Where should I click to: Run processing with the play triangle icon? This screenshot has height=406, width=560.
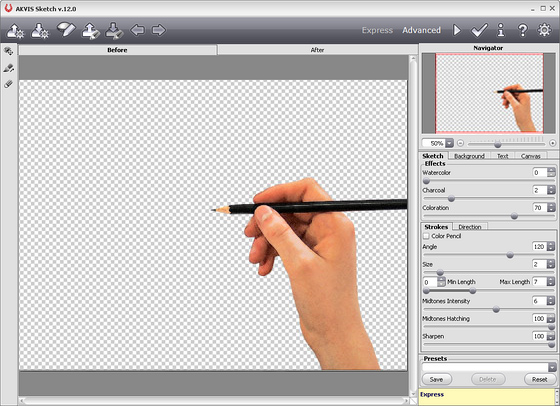[457, 30]
